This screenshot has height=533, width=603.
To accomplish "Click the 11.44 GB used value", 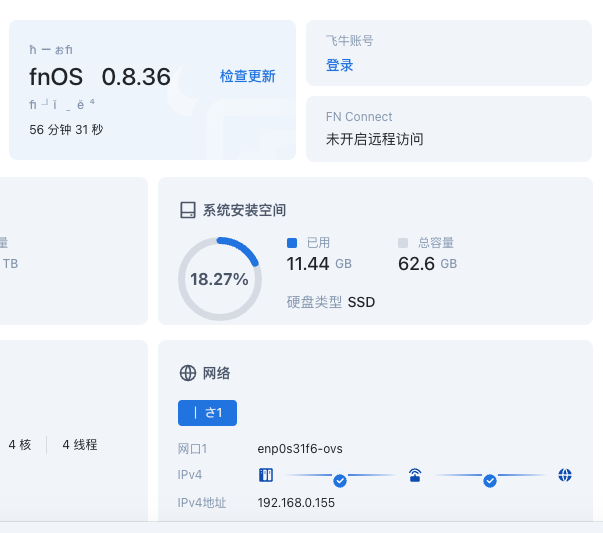I will (319, 264).
